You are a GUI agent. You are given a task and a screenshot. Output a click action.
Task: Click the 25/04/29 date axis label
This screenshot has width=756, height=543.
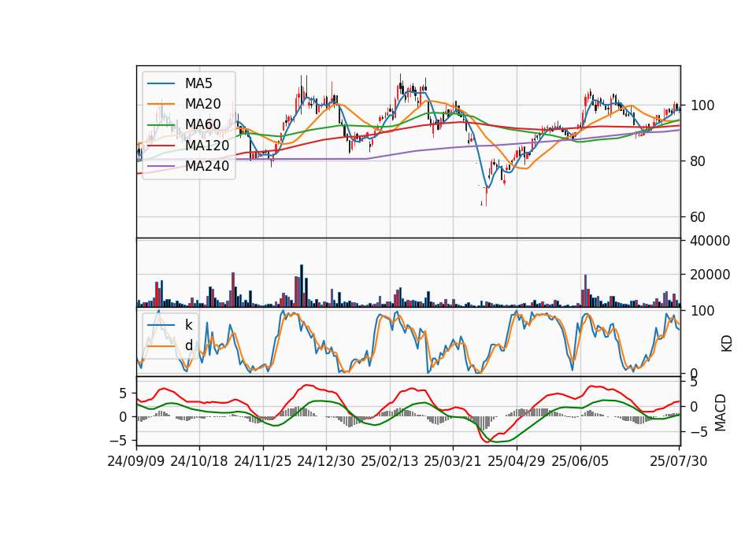coord(517,461)
